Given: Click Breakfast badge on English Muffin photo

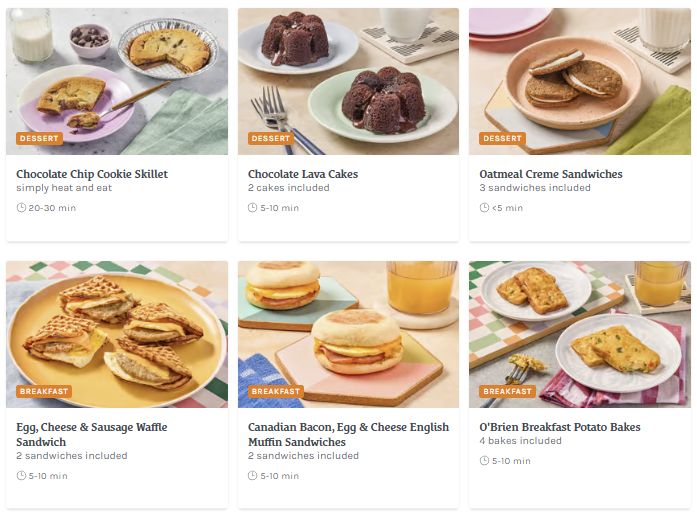Looking at the screenshot, I should tap(275, 392).
